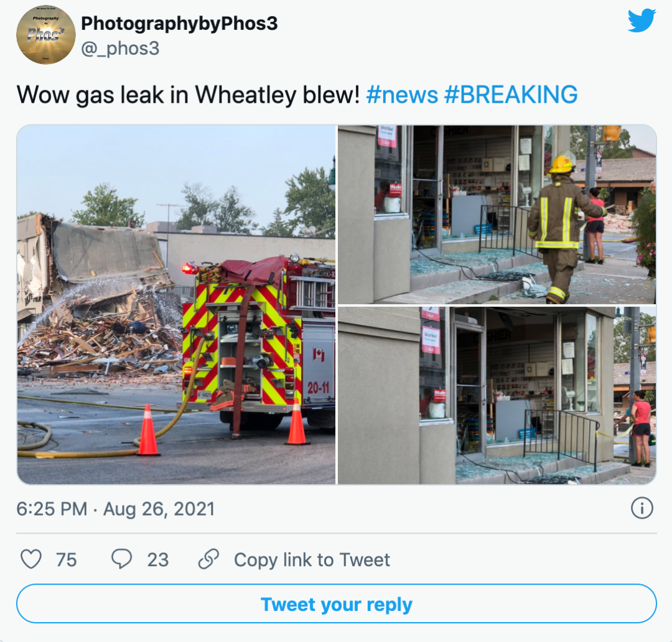This screenshot has width=672, height=642.
Task: Open the #news hashtag
Action: 402,95
